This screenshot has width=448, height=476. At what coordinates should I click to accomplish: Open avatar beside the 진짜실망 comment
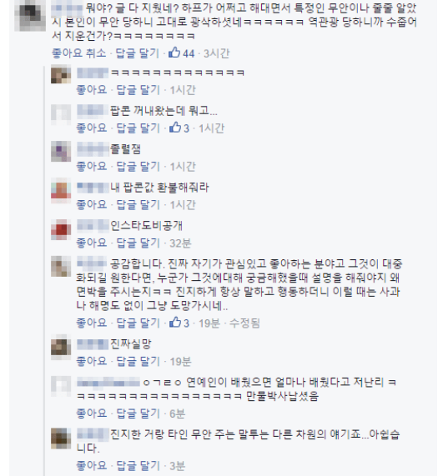pyautogui.click(x=61, y=347)
